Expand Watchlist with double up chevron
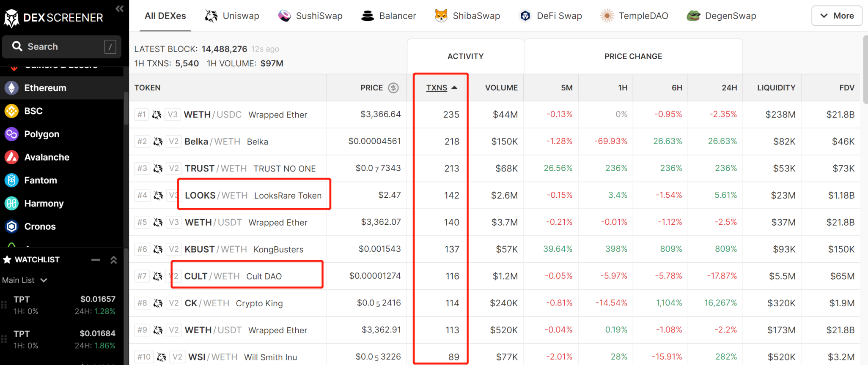The image size is (868, 365). (x=113, y=260)
